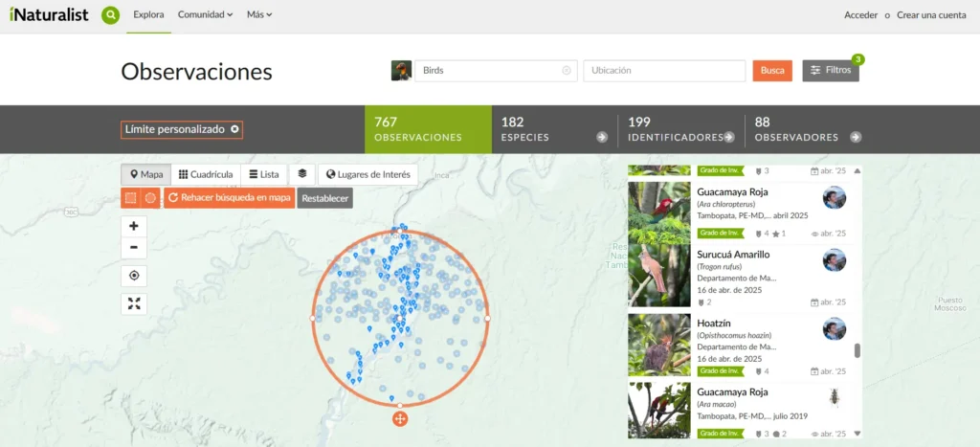980x447 pixels.
Task: Remove the Límite personalizado filter
Action: (x=234, y=129)
